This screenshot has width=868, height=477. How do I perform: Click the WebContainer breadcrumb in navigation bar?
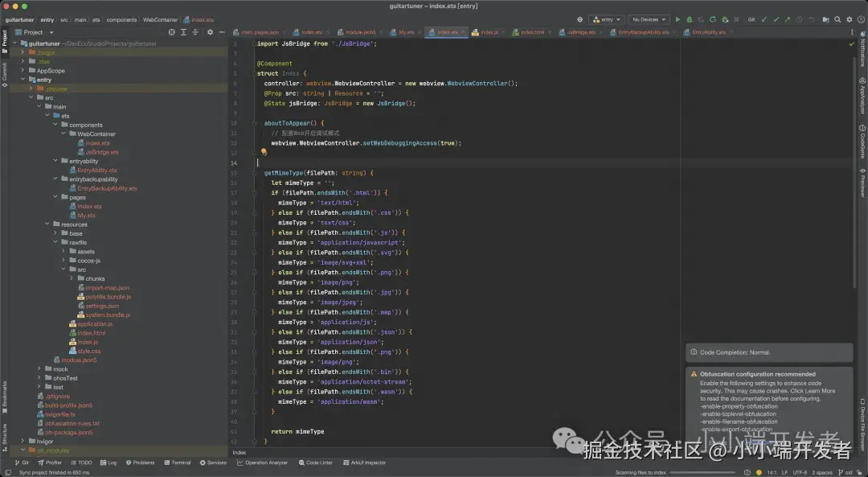(160, 19)
